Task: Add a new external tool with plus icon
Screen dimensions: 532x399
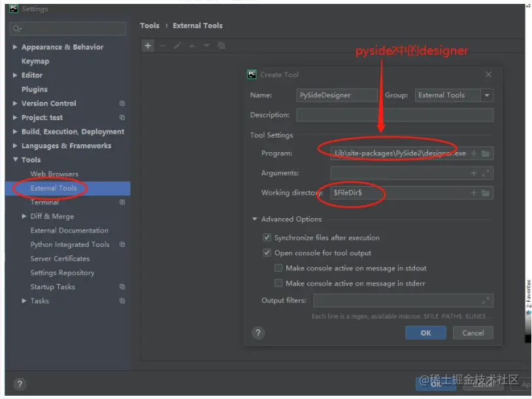Action: 148,46
